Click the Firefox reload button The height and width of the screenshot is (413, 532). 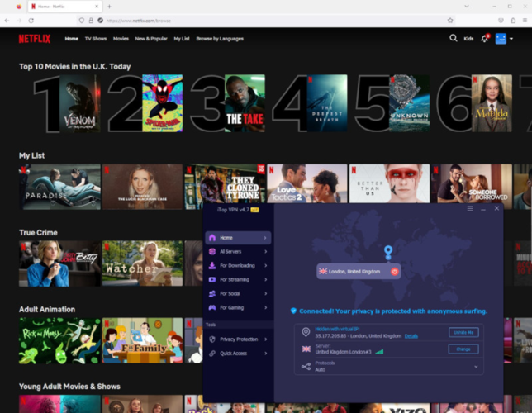(31, 21)
